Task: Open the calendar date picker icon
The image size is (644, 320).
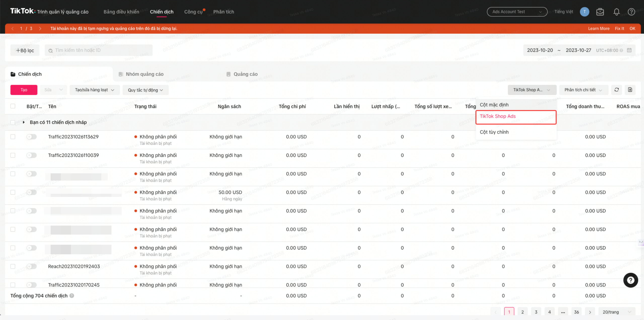Action: (629, 50)
